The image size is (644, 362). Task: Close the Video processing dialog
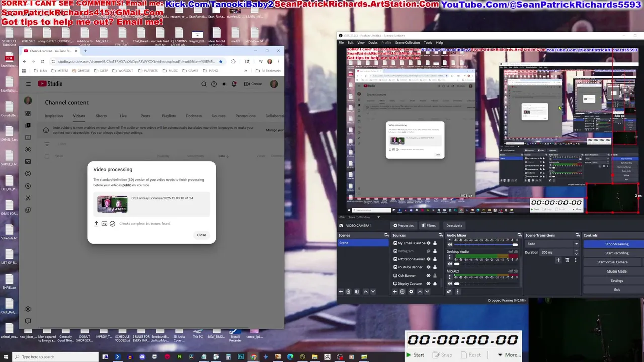tap(201, 235)
